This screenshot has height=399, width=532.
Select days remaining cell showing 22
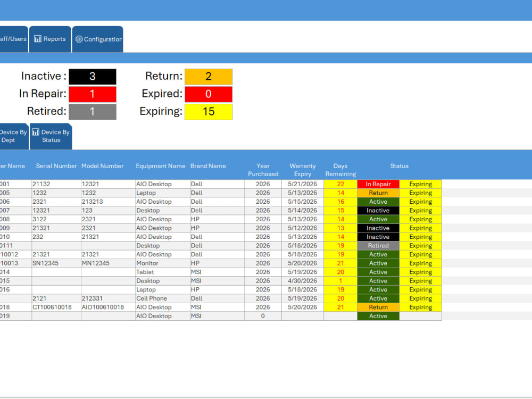point(340,184)
